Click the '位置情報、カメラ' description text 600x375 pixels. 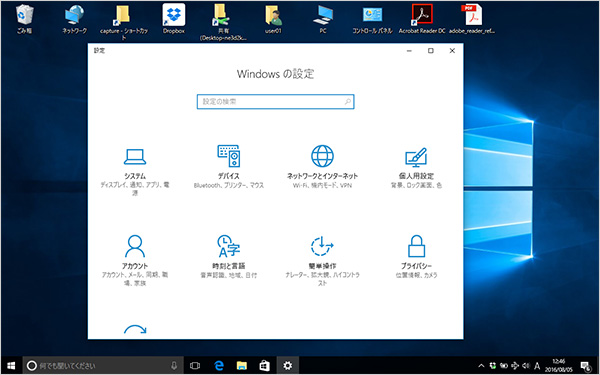416,275
